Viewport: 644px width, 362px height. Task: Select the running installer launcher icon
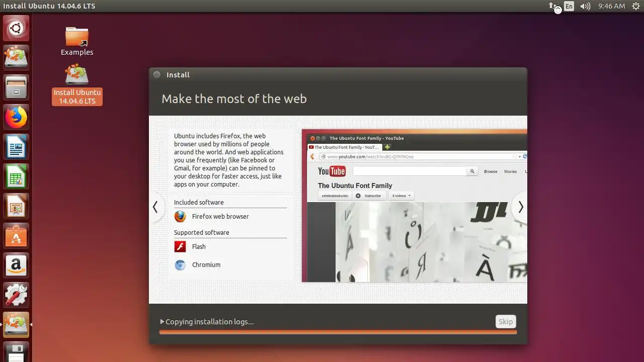tap(16, 325)
